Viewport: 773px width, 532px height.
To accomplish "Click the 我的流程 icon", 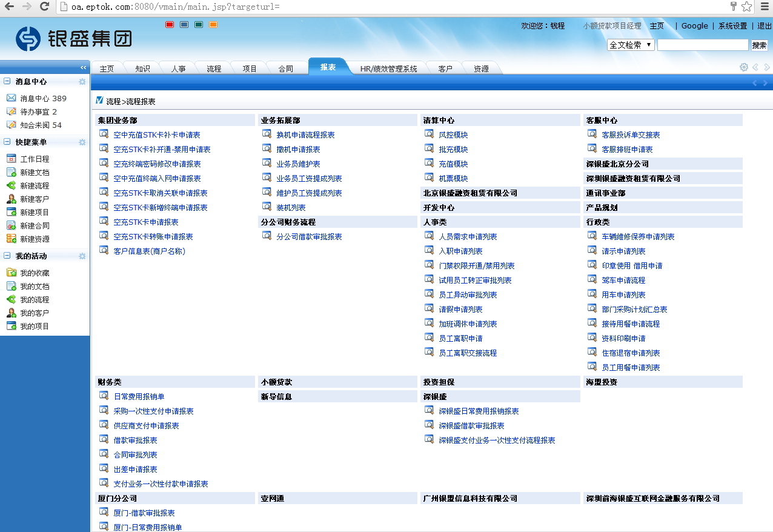I will [11, 299].
